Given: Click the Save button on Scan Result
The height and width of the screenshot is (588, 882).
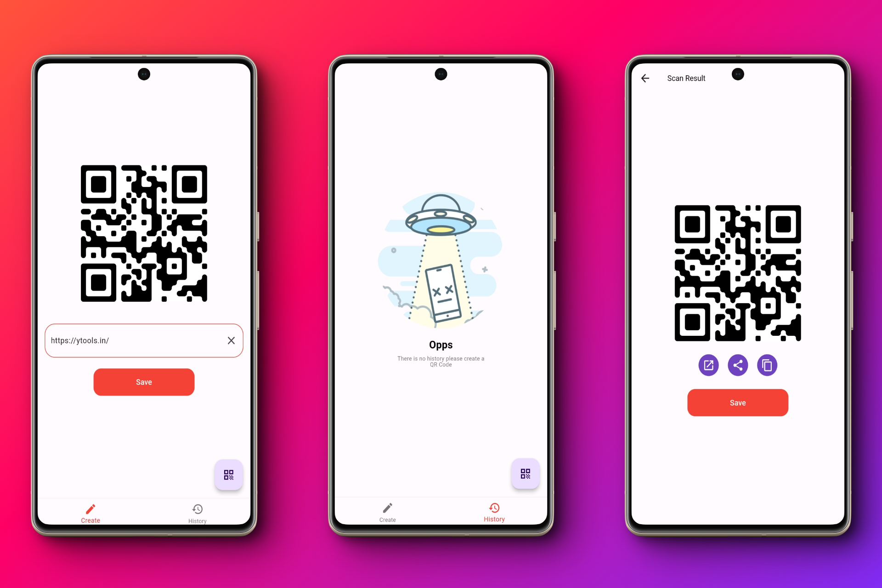Looking at the screenshot, I should (x=738, y=402).
